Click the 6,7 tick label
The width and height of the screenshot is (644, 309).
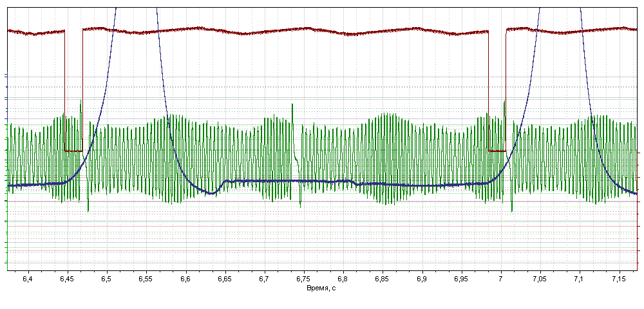pos(265,279)
